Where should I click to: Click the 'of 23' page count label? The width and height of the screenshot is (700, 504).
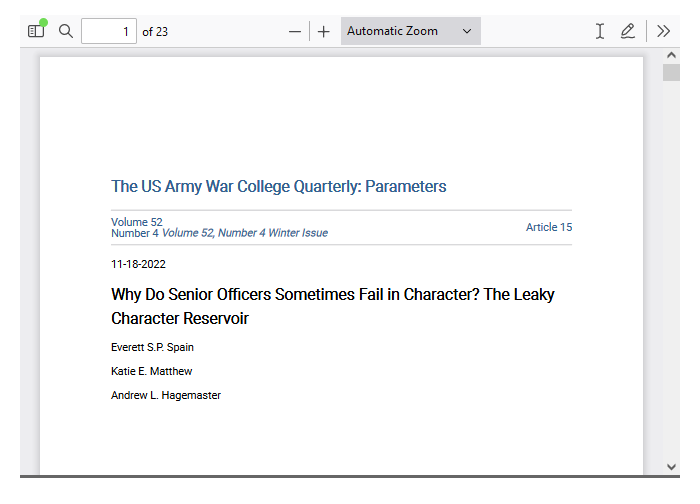(x=155, y=32)
